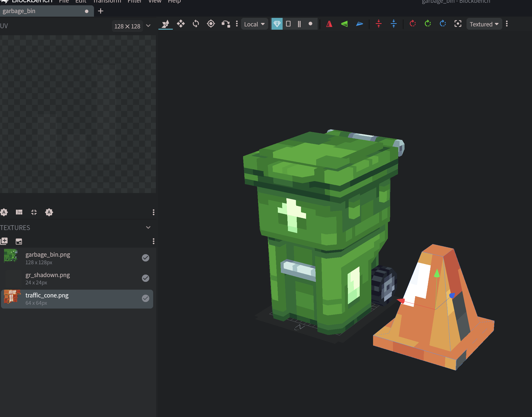The image size is (532, 417).
Task: Select the Move tool in the toolbar
Action: click(181, 24)
